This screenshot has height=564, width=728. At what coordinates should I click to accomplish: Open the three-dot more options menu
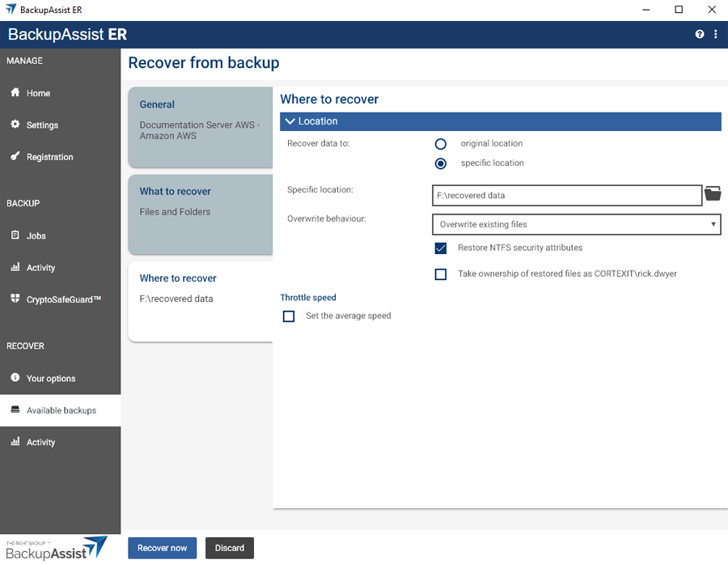716,34
